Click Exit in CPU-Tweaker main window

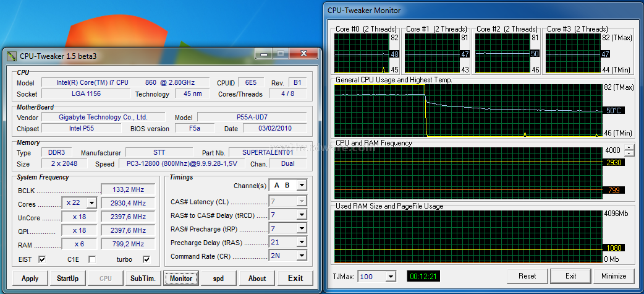tap(295, 279)
